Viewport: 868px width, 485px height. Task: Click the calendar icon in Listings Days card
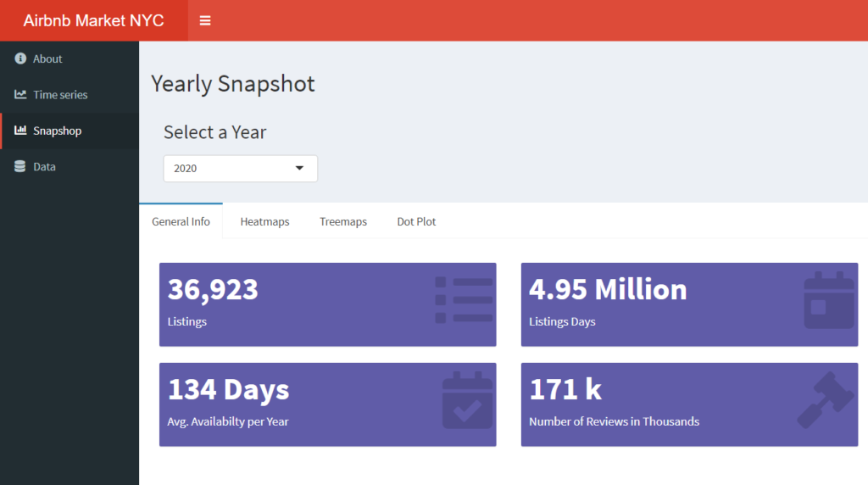828,300
